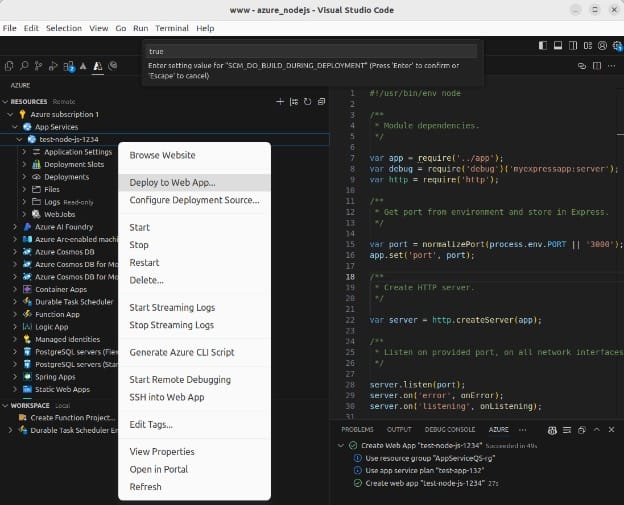This screenshot has width=624, height=505.
Task: Expand Deployment Slots
Action: coord(24,164)
